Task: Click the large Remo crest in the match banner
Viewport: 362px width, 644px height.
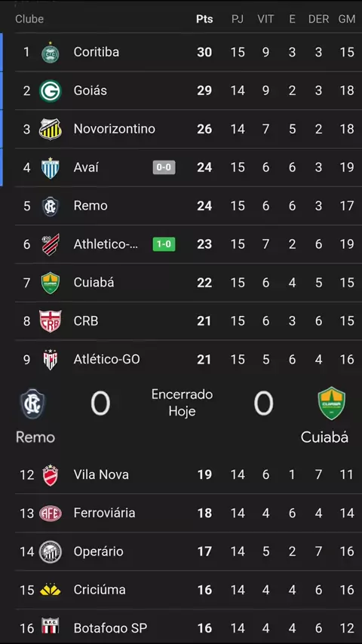Action: (33, 403)
